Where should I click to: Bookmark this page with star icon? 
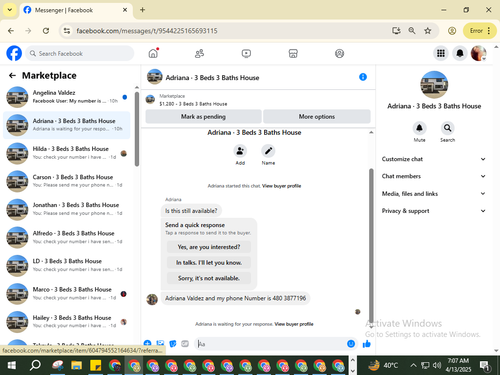[x=428, y=31]
